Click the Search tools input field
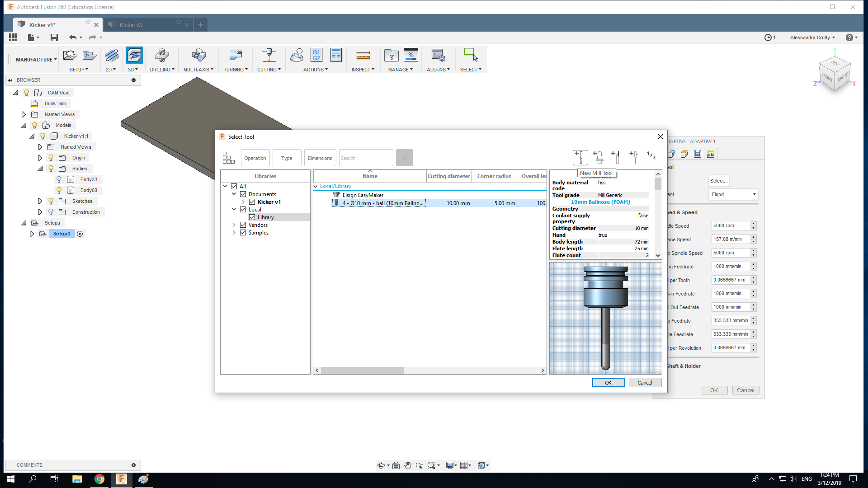The image size is (868, 488). (366, 158)
